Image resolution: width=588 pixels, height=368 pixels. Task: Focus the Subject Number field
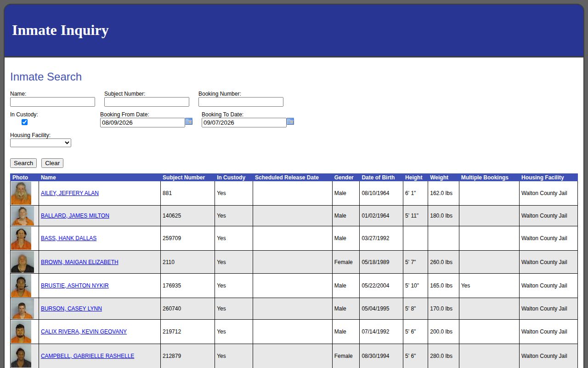(147, 102)
